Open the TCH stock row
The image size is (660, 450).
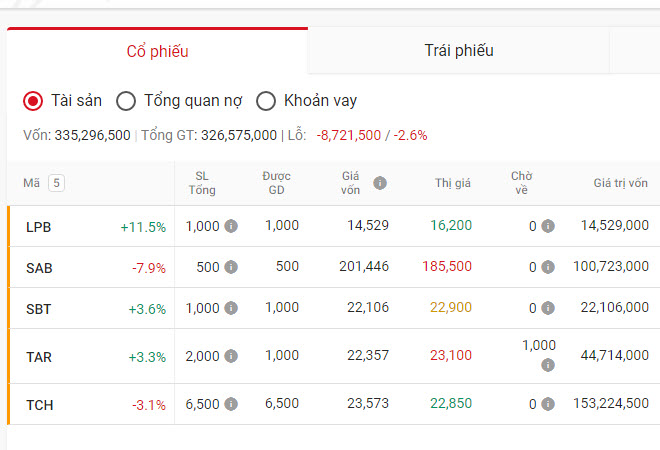pyautogui.click(x=40, y=405)
